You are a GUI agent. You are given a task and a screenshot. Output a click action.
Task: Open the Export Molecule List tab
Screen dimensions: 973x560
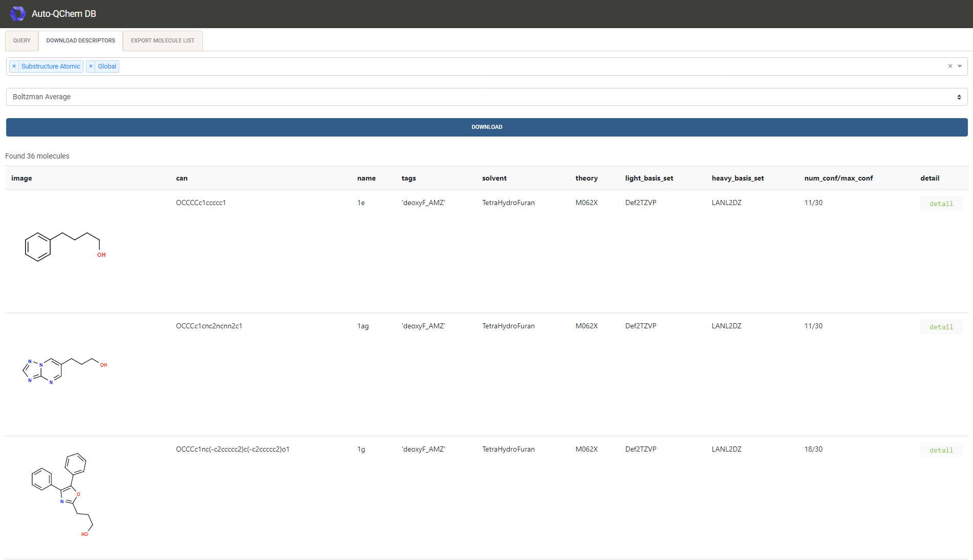coord(162,41)
